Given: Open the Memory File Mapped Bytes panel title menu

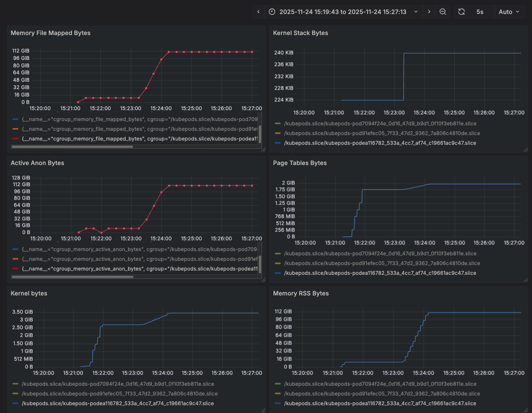Looking at the screenshot, I should (51, 33).
